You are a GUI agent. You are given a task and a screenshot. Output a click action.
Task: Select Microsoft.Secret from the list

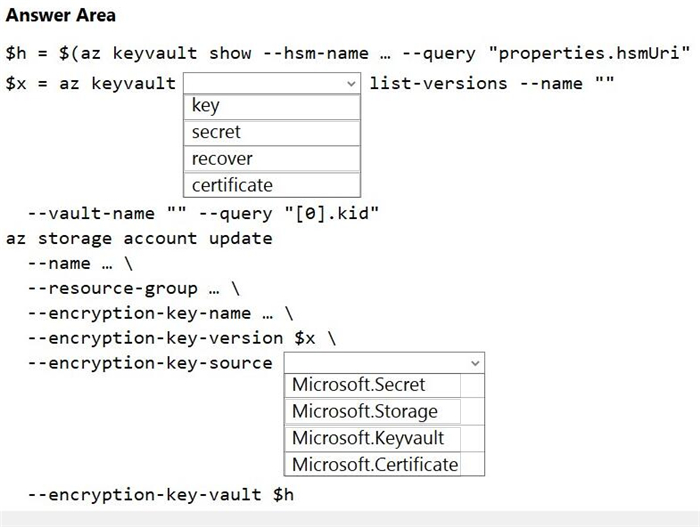click(x=372, y=385)
